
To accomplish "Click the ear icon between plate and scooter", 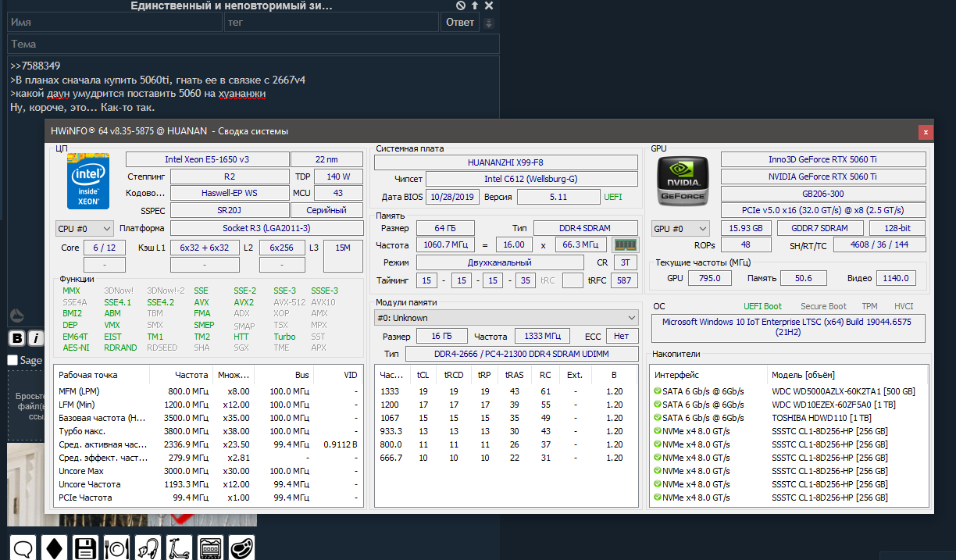I will click(148, 548).
